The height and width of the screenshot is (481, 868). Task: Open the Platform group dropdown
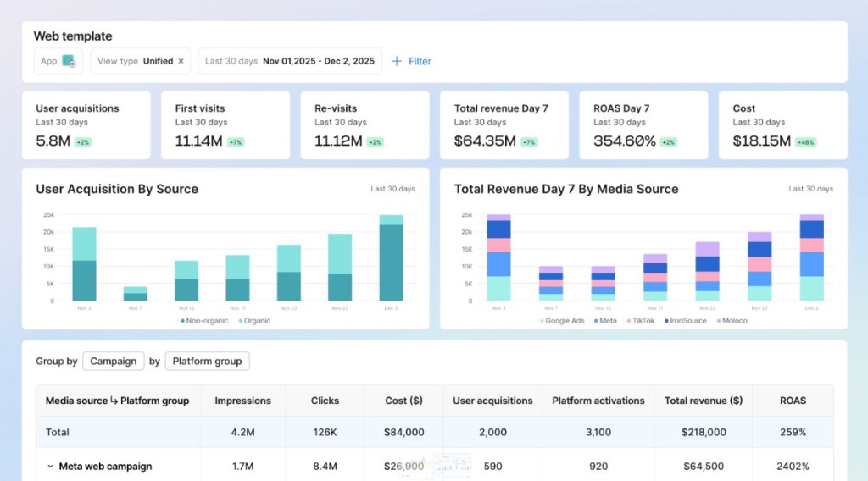point(207,361)
